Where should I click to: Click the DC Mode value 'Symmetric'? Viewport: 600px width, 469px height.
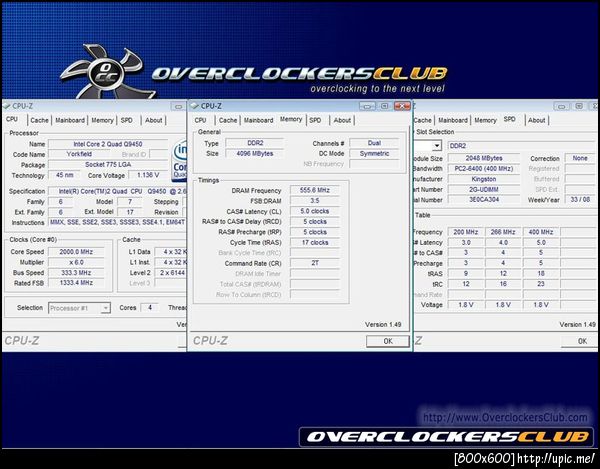tap(374, 153)
